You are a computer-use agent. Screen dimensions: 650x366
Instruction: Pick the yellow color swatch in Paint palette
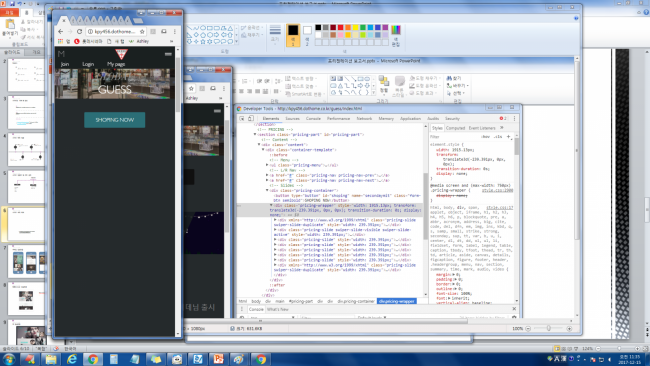tap(355, 27)
